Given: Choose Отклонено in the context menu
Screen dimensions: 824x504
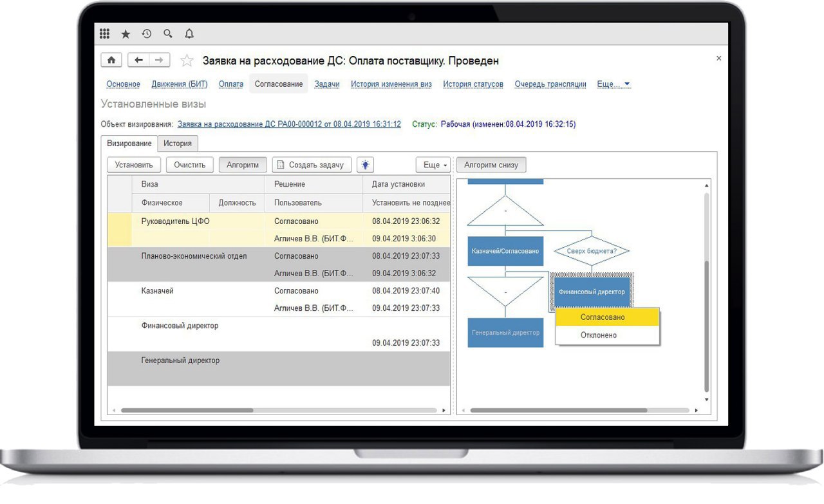Looking at the screenshot, I should pos(599,335).
